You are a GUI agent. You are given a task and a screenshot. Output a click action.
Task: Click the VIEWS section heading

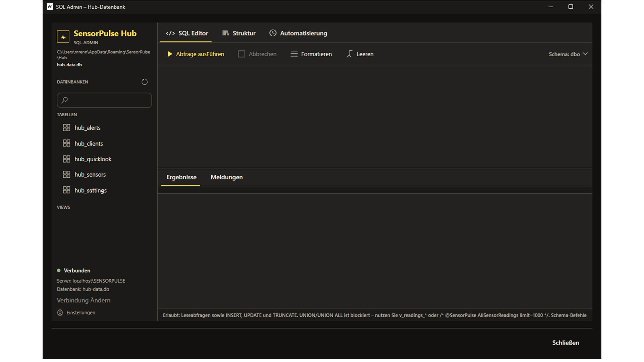click(x=63, y=207)
